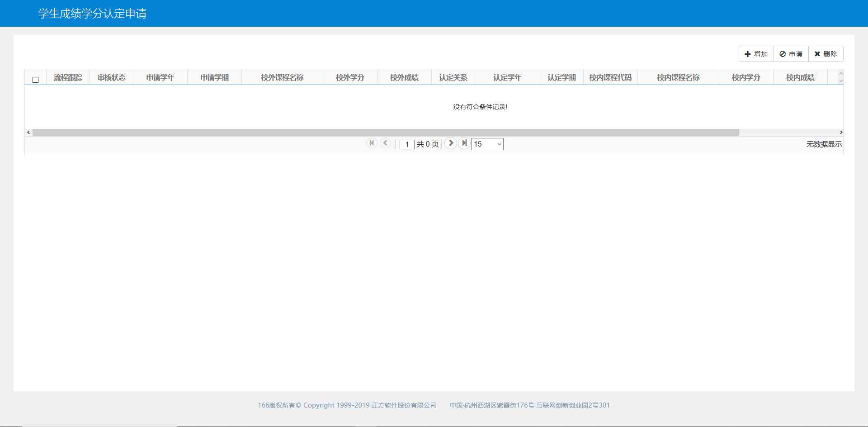Go to previous page icon
Image resolution: width=868 pixels, height=427 pixels.
385,143
